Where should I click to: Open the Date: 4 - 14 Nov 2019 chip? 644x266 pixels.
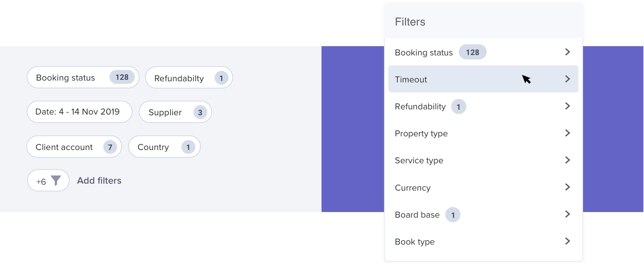(79, 112)
